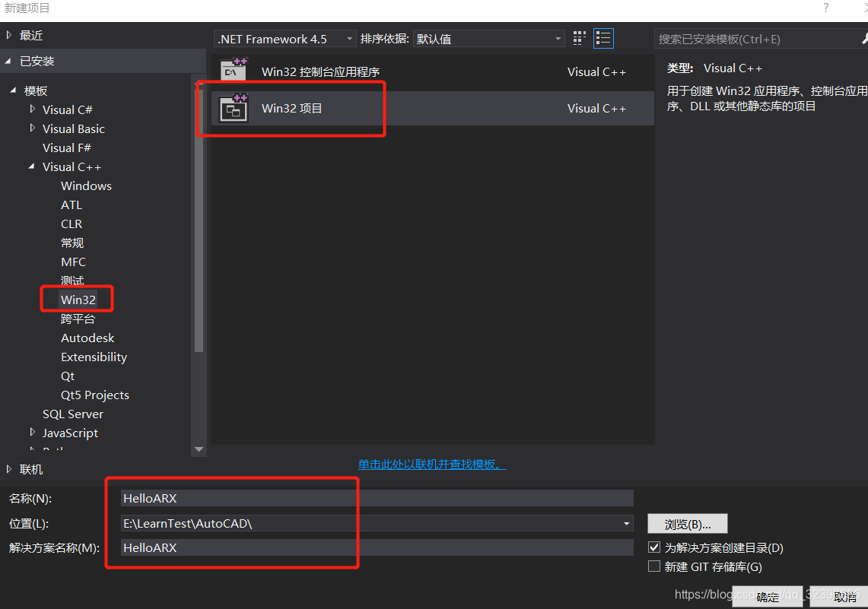This screenshot has width=868, height=609.
Task: Collapse the 已安装 (Installed) section
Action: [8, 61]
